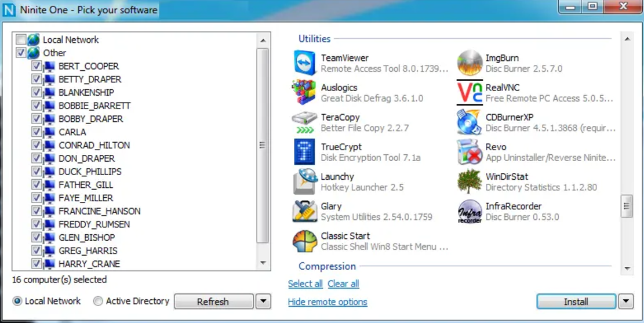Select the Local Network radio button
The width and height of the screenshot is (644, 323).
click(x=17, y=301)
